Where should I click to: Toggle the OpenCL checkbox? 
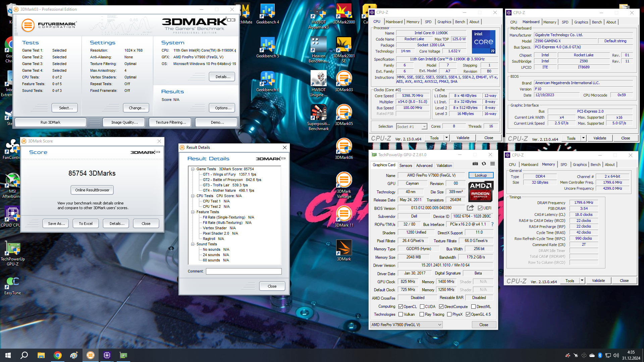(400, 306)
